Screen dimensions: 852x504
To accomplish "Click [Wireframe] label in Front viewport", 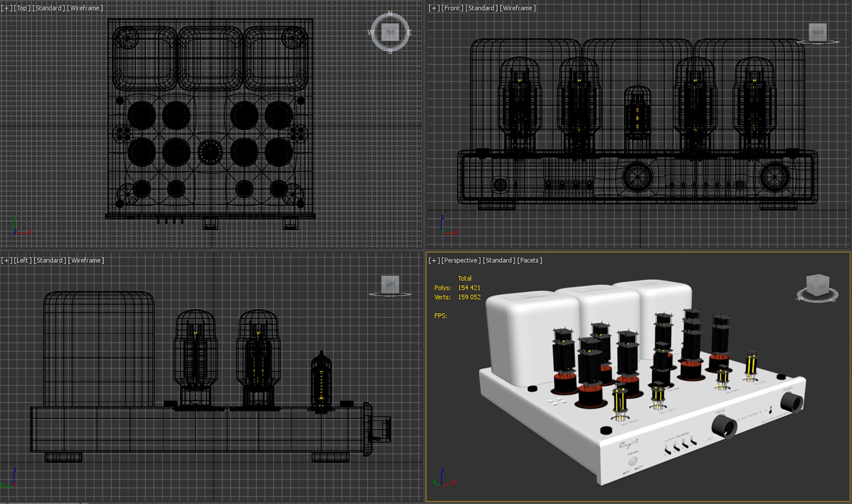I will [518, 8].
